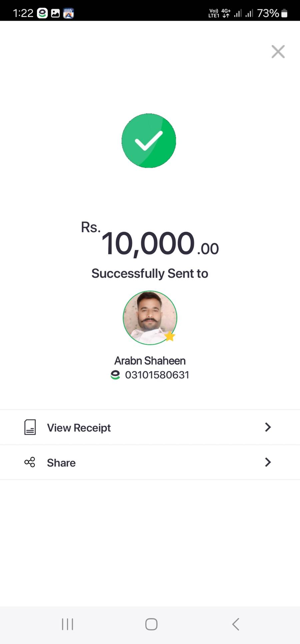Open the Android recent apps button
This screenshot has width=300, height=644.
tap(68, 624)
